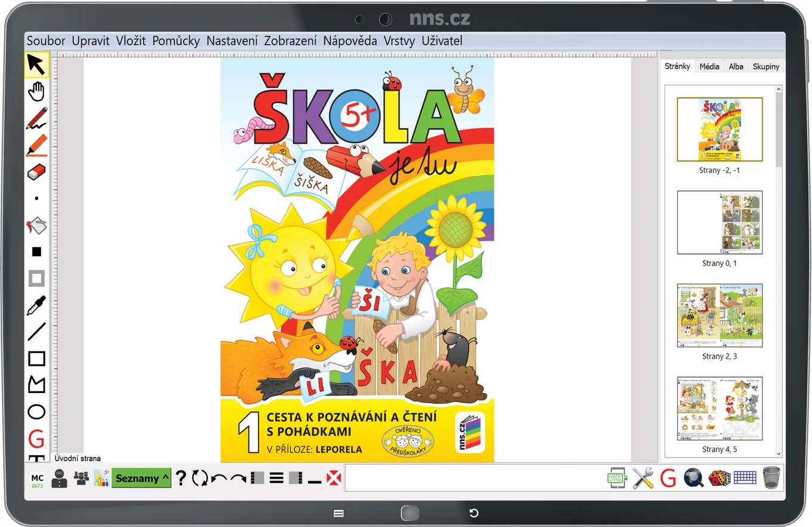Select the hand pan tool
This screenshot has width=812, height=527.
click(36, 91)
